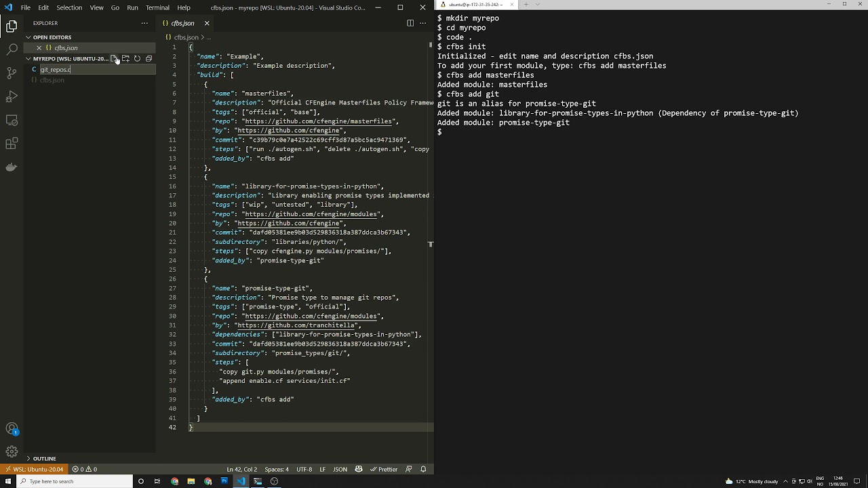
Task: Open the Extensions view
Action: (x=12, y=144)
